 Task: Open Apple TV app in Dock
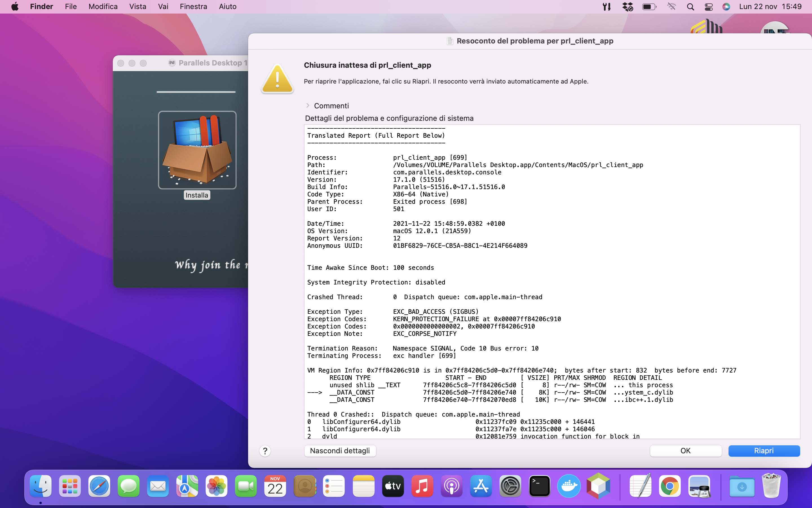coord(392,486)
